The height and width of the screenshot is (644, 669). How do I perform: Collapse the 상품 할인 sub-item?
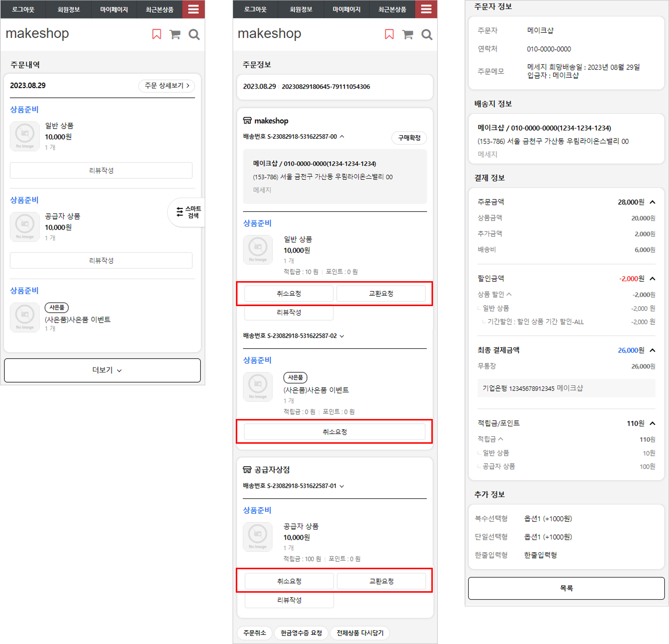(509, 294)
